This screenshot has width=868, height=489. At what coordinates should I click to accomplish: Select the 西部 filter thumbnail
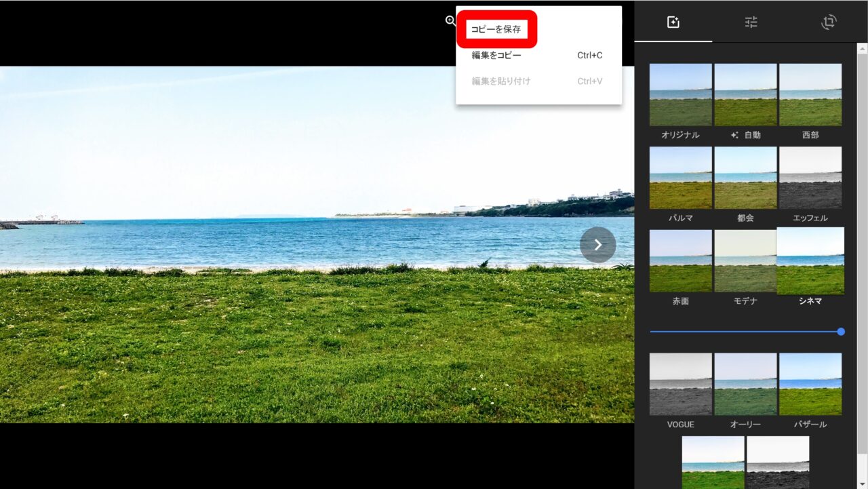[x=810, y=95]
